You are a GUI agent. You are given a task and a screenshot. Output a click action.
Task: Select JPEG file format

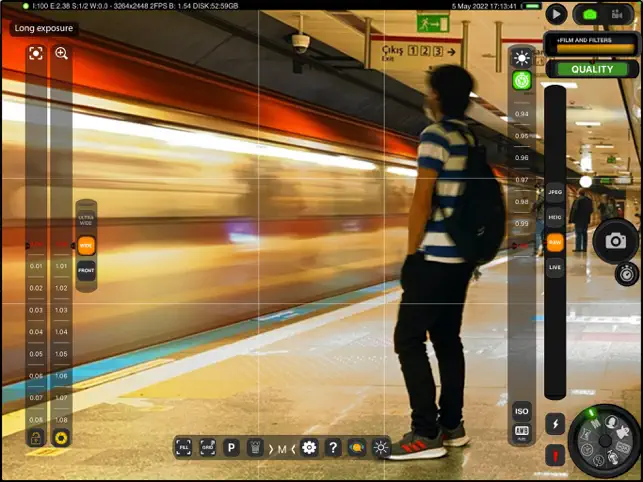tap(554, 192)
